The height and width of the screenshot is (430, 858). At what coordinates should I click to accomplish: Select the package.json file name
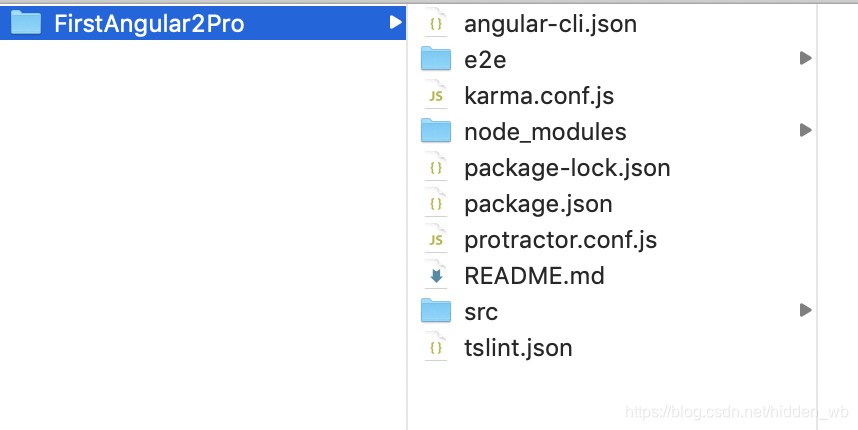pos(538,204)
